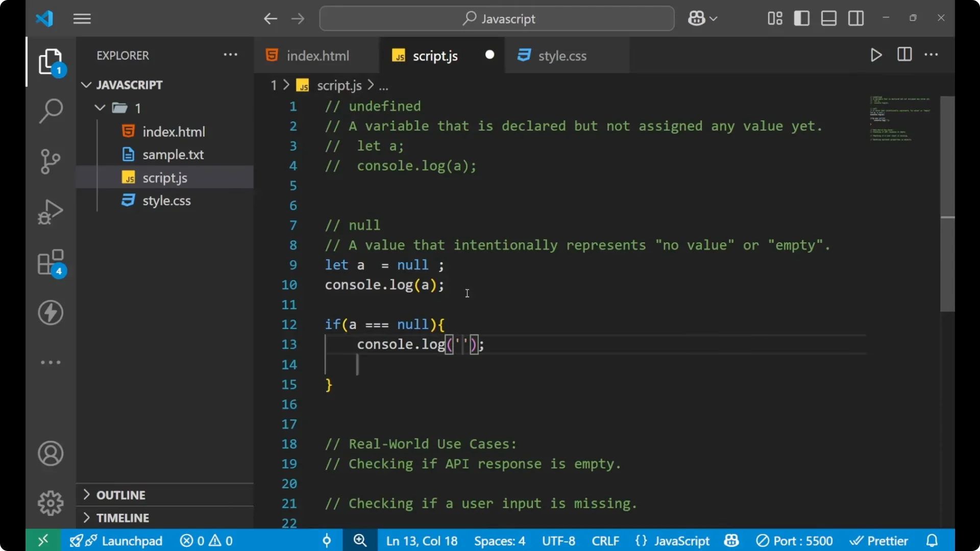This screenshot has width=980, height=551.
Task: Open the Source Control view
Action: pos(50,161)
